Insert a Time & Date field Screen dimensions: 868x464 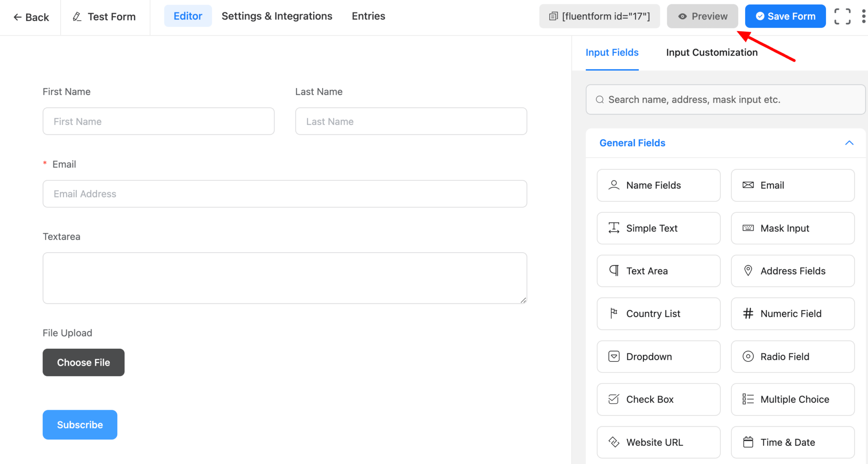tap(792, 442)
